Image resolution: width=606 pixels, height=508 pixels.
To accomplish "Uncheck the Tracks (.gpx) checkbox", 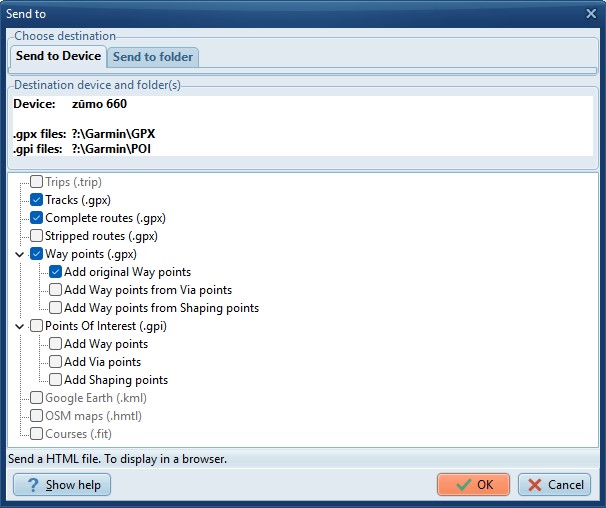I will coord(37,200).
